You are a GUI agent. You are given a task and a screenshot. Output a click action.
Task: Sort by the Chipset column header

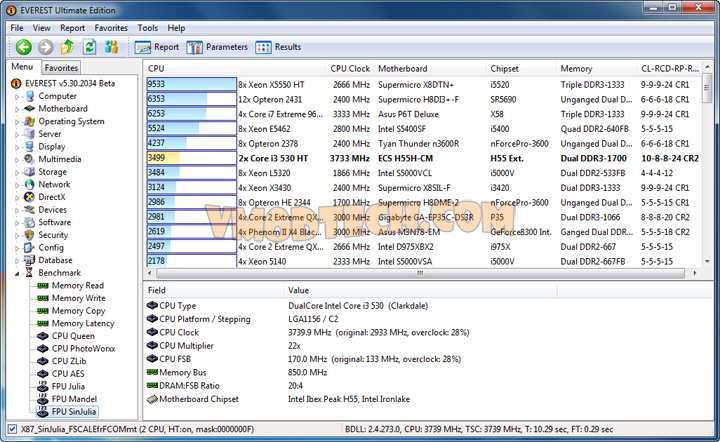[x=521, y=68]
